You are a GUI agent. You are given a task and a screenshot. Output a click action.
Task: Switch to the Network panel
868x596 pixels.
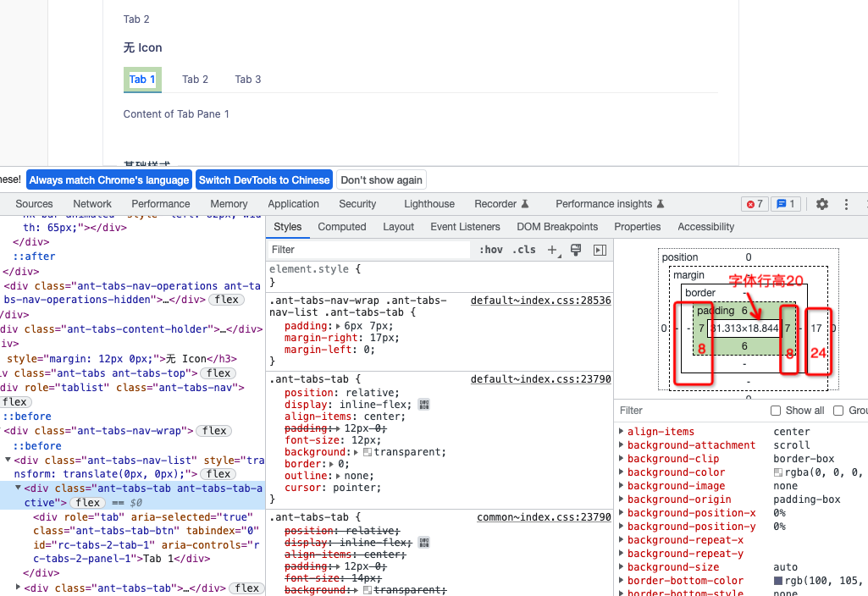click(x=92, y=204)
